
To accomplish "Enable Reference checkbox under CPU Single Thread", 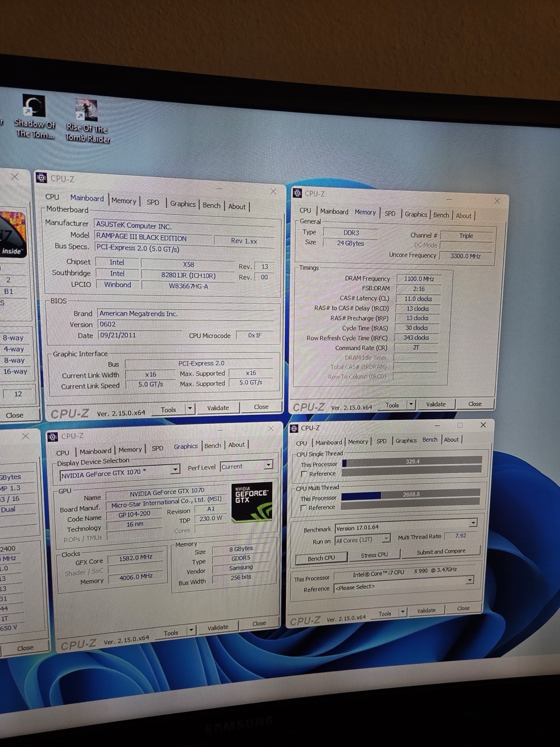I will click(x=304, y=474).
